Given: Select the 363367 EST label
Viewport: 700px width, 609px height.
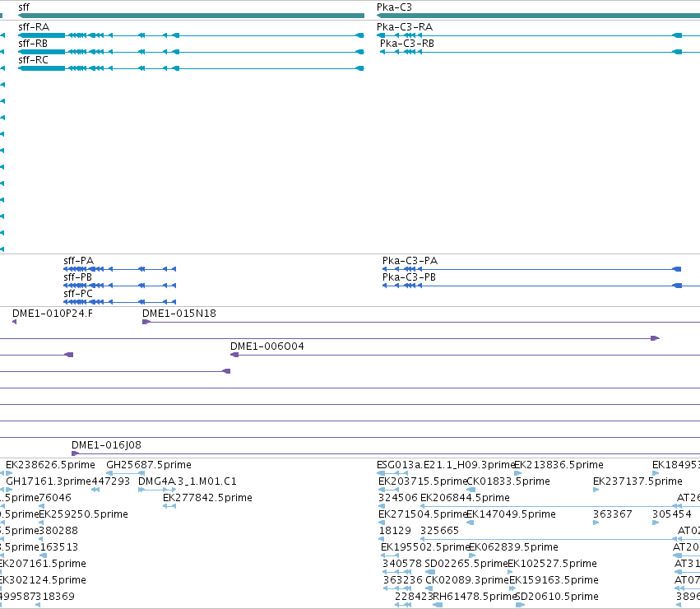Looking at the screenshot, I should (x=613, y=514).
